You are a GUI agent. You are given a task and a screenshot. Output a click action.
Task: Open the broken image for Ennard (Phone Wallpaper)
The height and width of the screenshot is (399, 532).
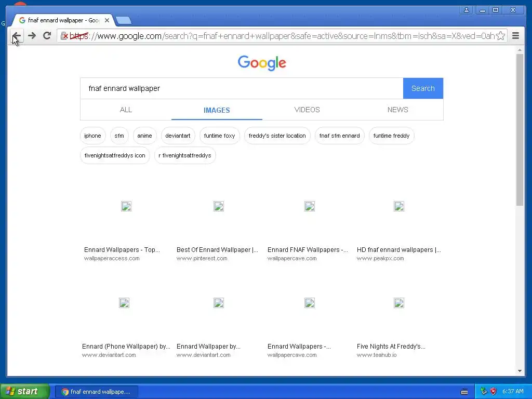pyautogui.click(x=124, y=303)
